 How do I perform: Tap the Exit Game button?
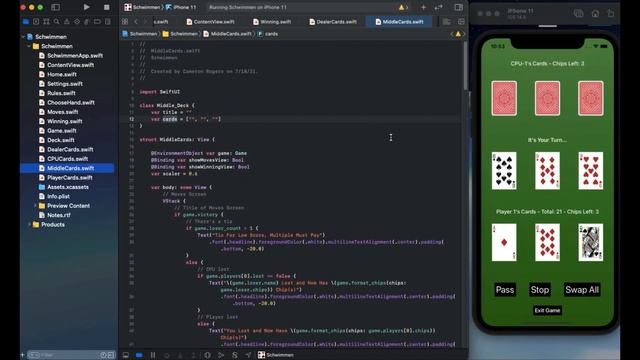547,311
